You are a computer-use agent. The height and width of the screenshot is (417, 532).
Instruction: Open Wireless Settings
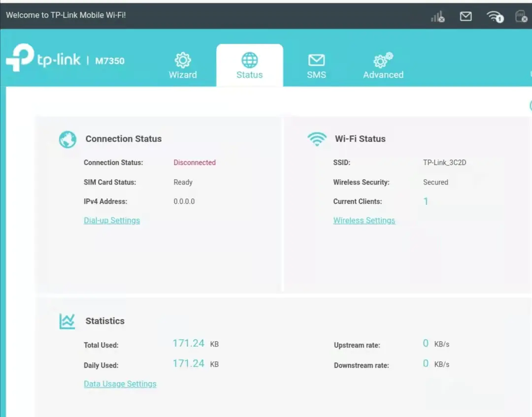(364, 220)
